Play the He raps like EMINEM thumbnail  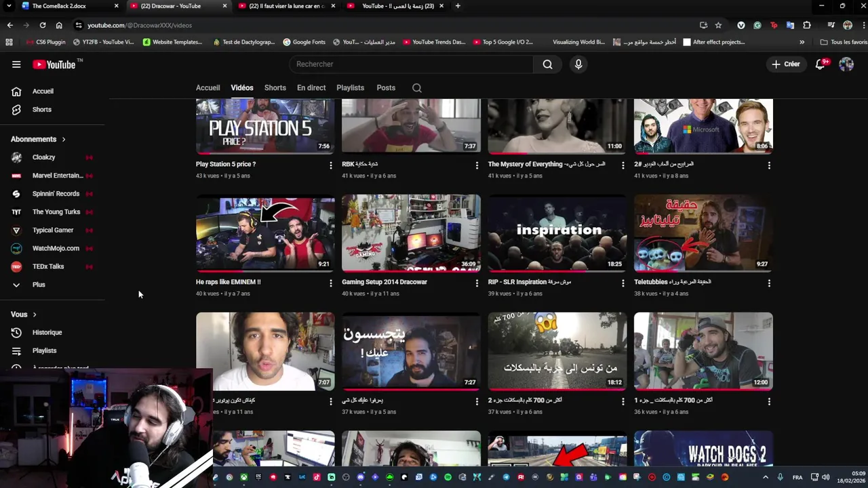[x=265, y=233]
